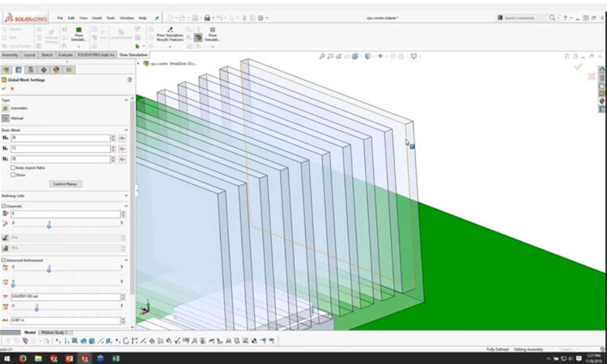Image resolution: width=607 pixels, height=364 pixels.
Task: Select the Manual mesh type option
Action: pyautogui.click(x=6, y=118)
